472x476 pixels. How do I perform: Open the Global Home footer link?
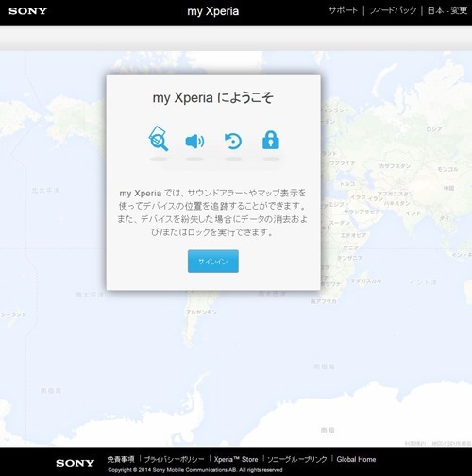click(x=356, y=459)
